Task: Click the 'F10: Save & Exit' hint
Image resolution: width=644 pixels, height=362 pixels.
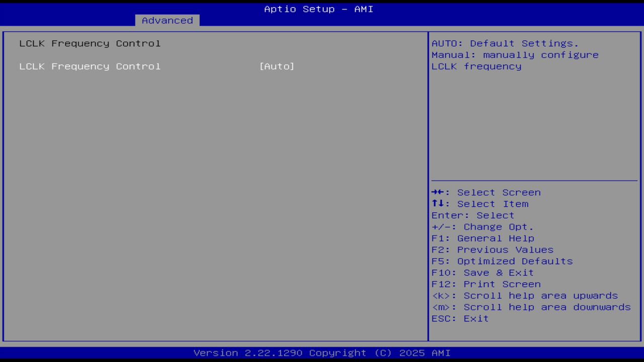Action: 482,273
